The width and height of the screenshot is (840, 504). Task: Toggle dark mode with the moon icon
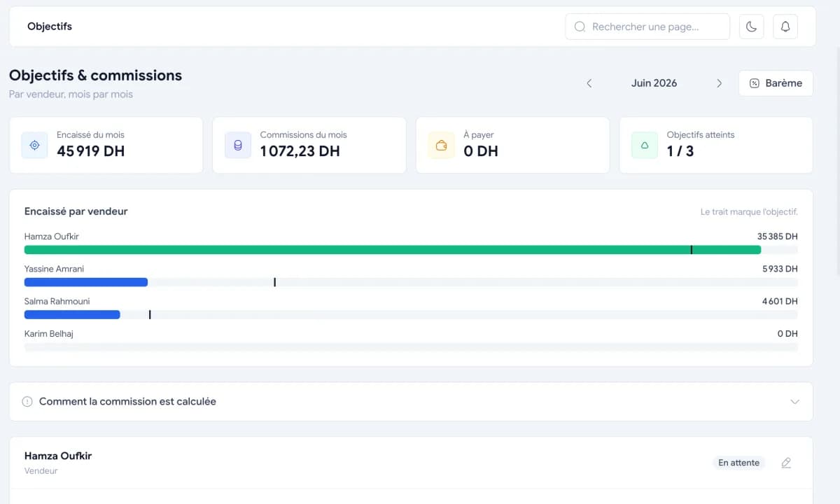751,27
